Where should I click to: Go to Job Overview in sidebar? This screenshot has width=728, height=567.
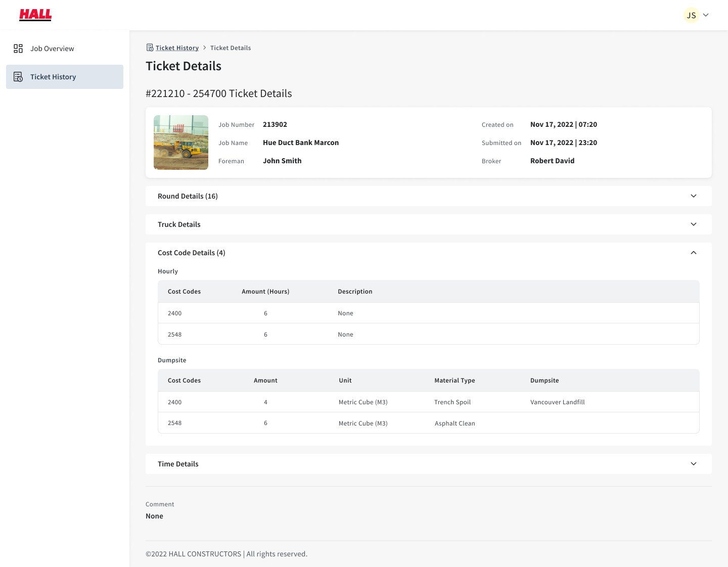coord(65,49)
